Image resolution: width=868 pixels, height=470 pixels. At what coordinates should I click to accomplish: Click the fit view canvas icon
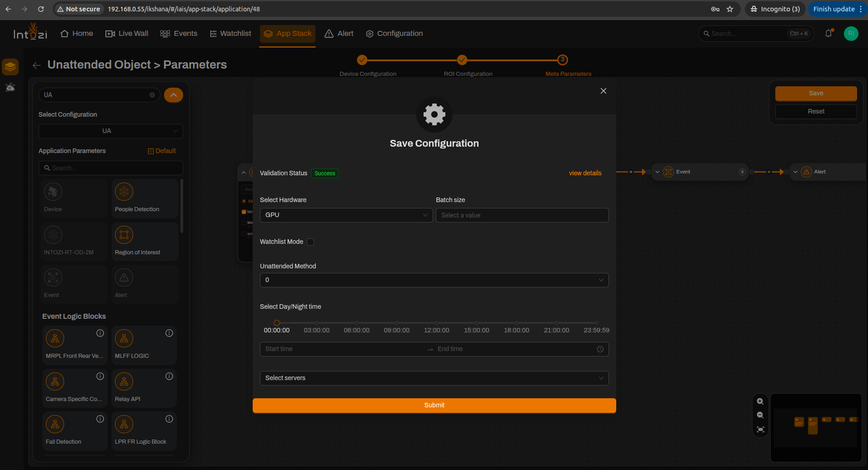pos(760,430)
